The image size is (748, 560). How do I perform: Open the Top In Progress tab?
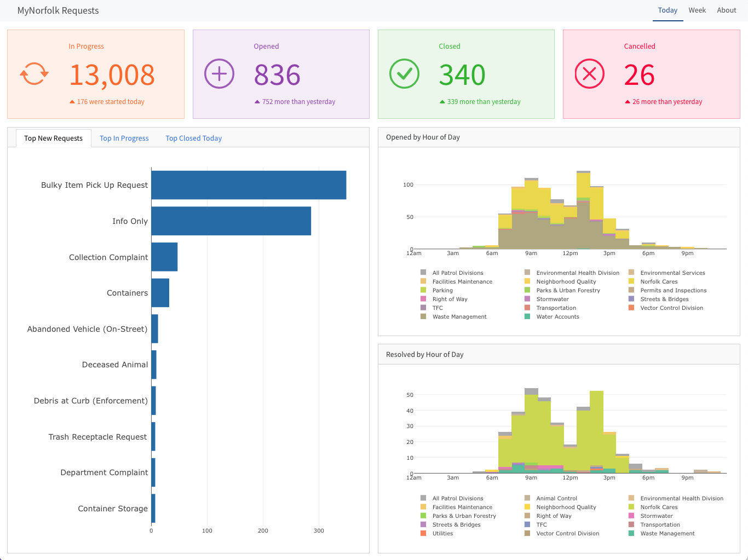[x=124, y=138]
